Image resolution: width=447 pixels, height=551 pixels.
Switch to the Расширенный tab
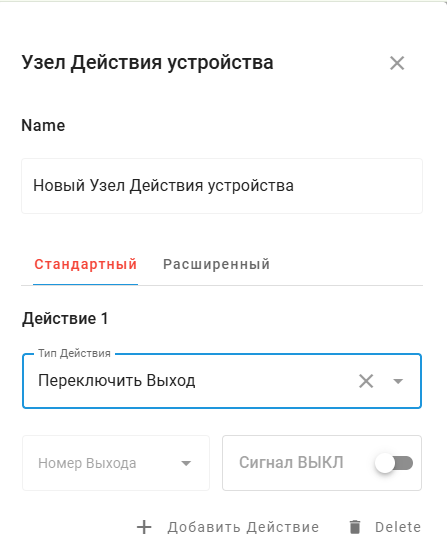[216, 265]
